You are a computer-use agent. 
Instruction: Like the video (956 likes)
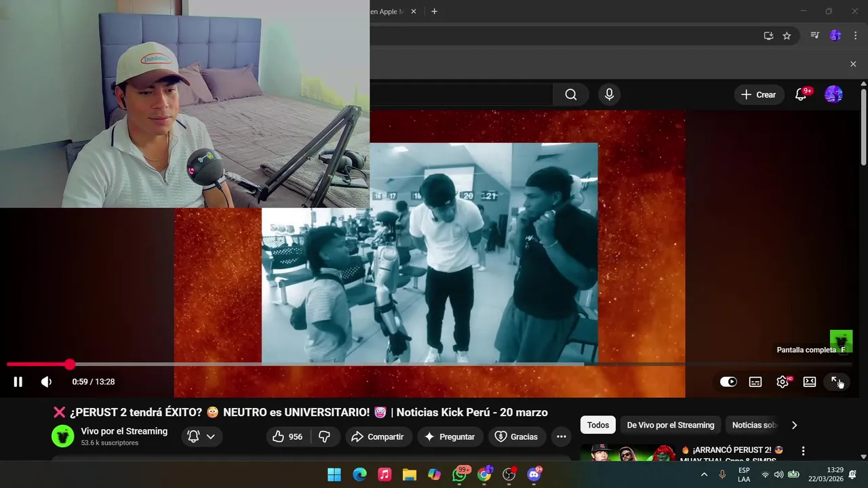(287, 436)
